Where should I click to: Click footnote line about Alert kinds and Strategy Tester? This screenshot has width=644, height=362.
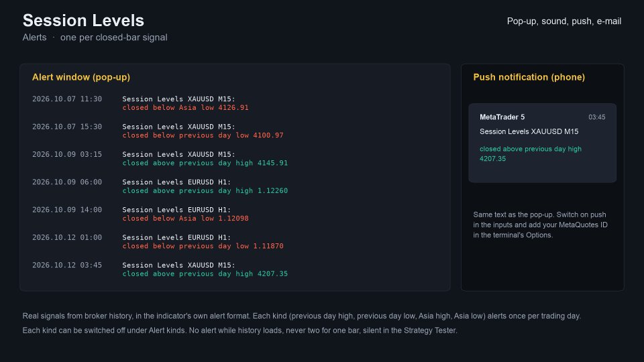[x=240, y=330]
